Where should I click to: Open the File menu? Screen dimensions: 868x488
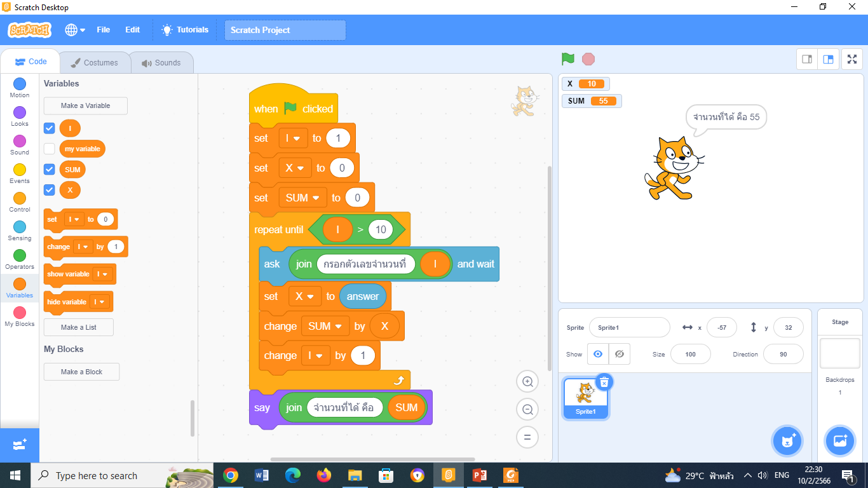(103, 30)
